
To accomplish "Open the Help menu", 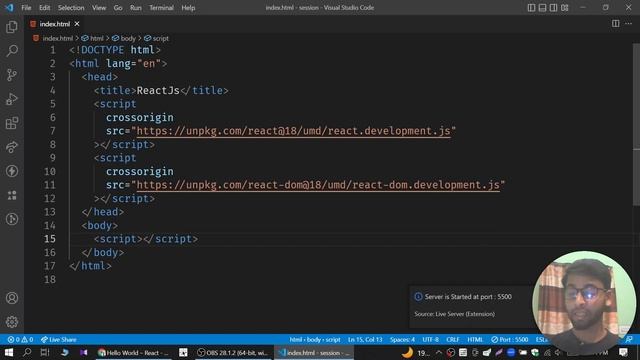I will click(188, 8).
